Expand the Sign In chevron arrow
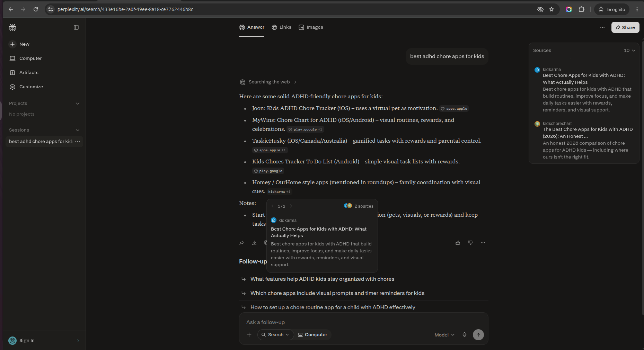The height and width of the screenshot is (350, 644). point(78,341)
